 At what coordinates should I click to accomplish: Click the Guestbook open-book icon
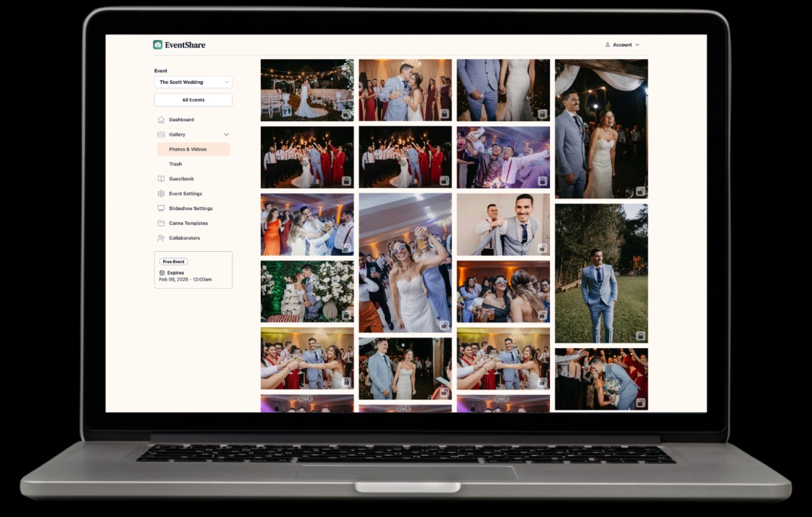pos(161,179)
